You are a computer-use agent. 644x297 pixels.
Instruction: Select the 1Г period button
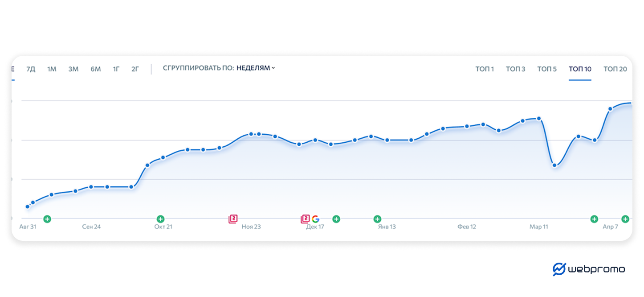(116, 69)
